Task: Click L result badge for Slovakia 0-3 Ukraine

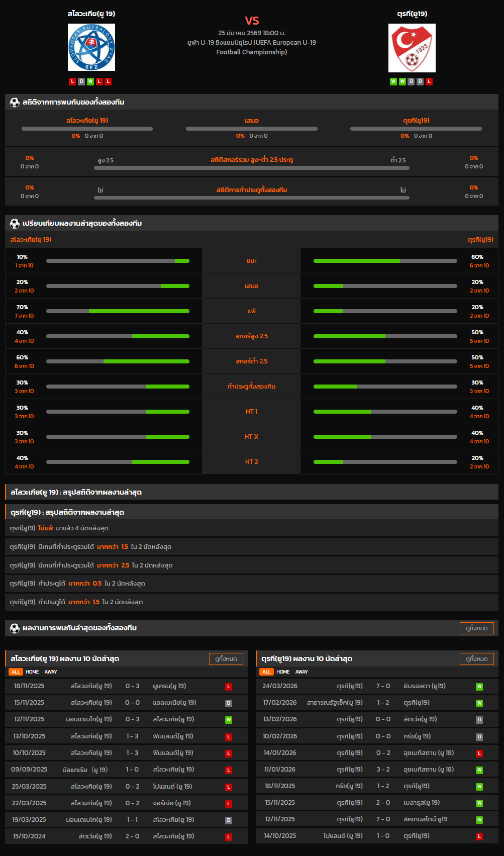Action: point(229,687)
